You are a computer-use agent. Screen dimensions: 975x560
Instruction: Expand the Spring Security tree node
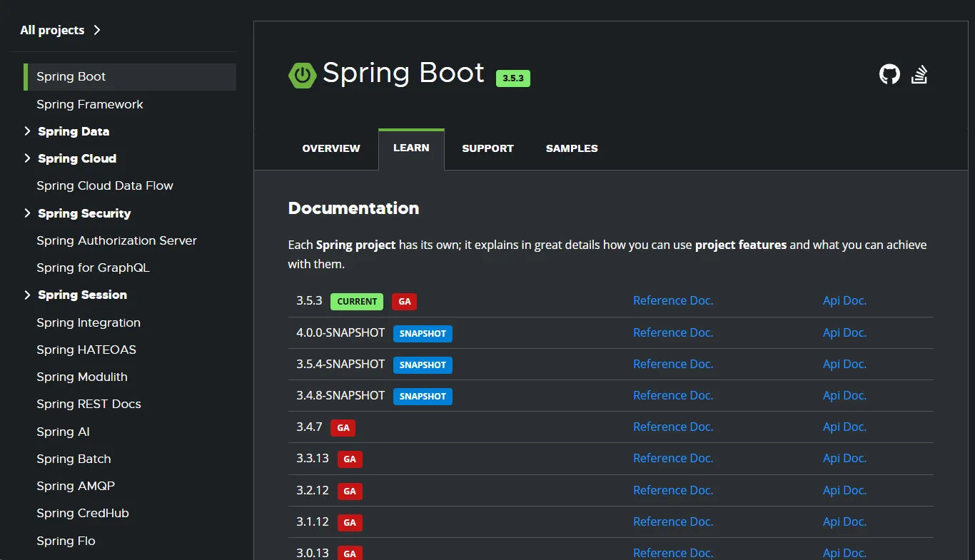(27, 213)
